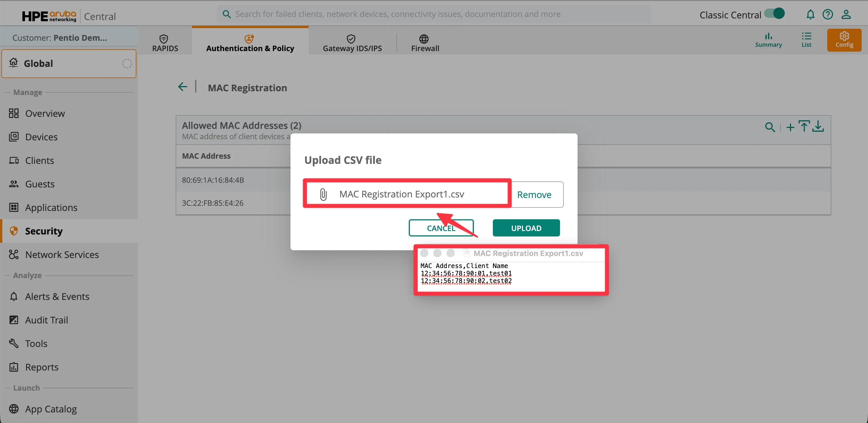Open Audit Trail in the sidebar

(x=46, y=320)
